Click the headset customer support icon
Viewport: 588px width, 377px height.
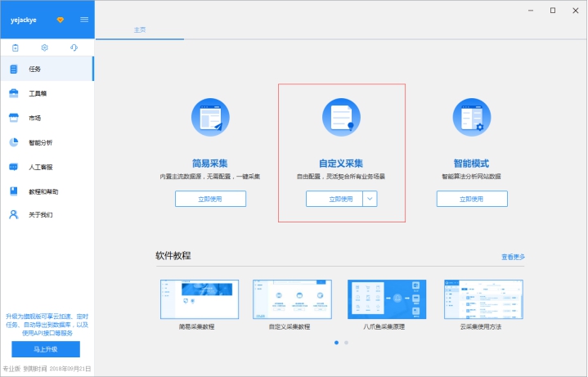[74, 48]
